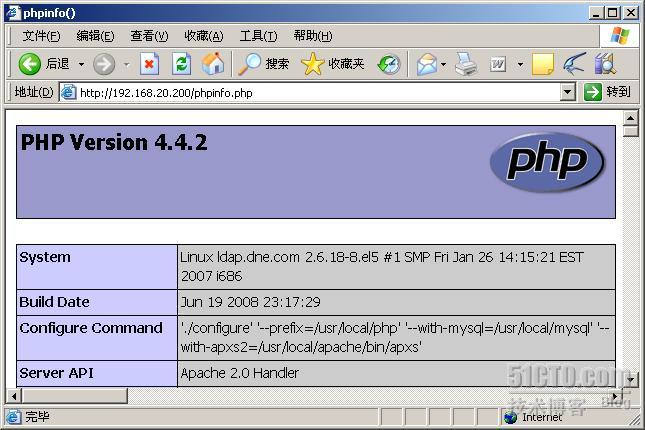Open the 搜索 search magnifier button
The image size is (645, 430).
click(x=264, y=64)
